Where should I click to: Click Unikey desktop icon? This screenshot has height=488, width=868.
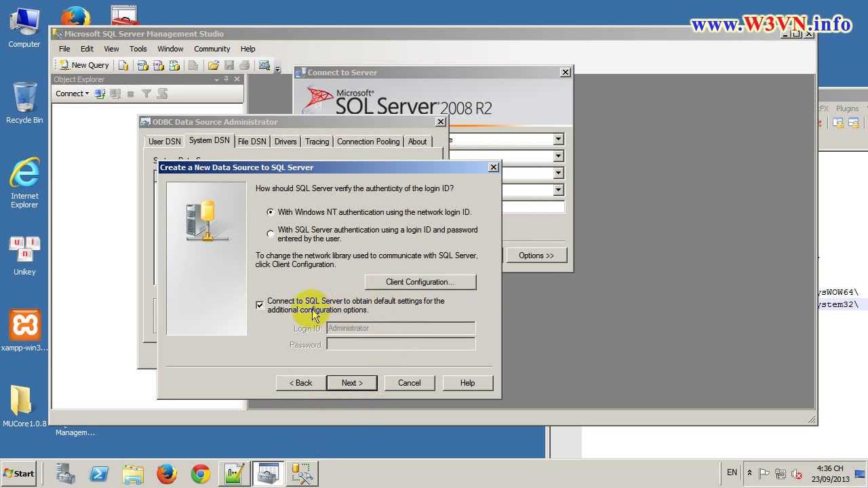pos(24,256)
